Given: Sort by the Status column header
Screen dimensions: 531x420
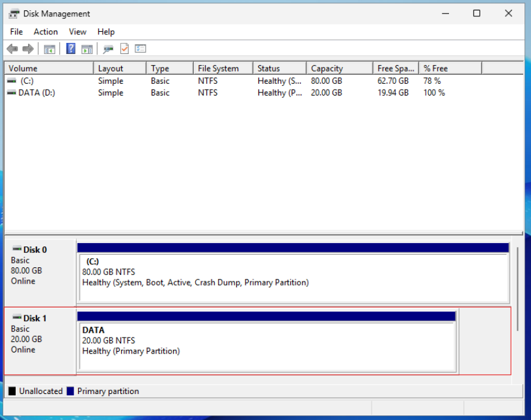Looking at the screenshot, I should 280,68.
